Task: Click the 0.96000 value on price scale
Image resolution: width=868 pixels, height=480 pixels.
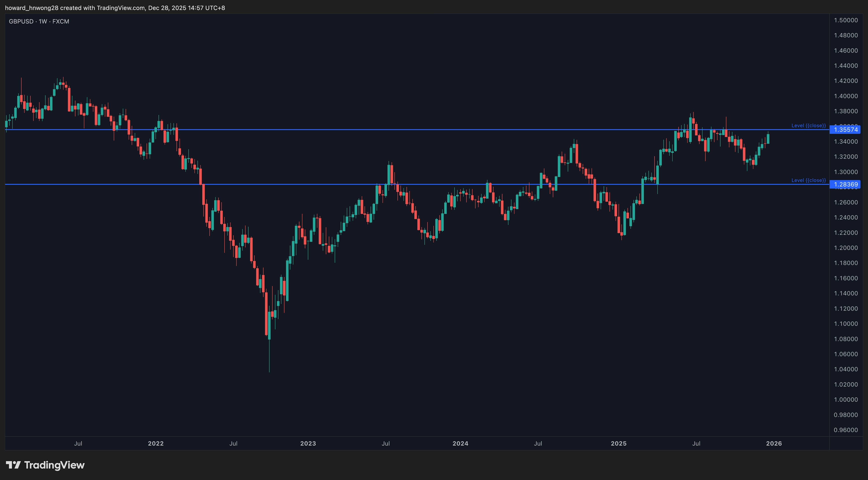Action: click(845, 430)
